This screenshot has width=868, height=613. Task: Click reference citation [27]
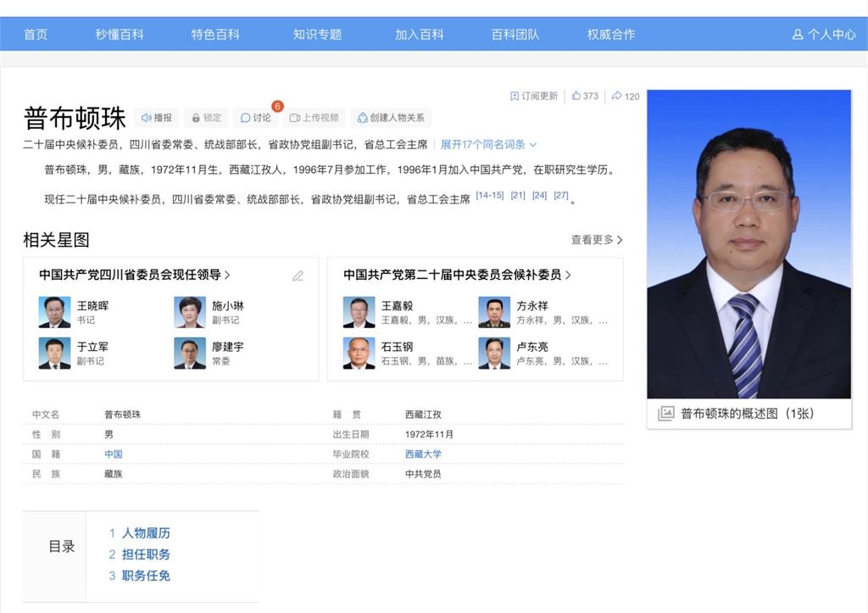point(561,195)
